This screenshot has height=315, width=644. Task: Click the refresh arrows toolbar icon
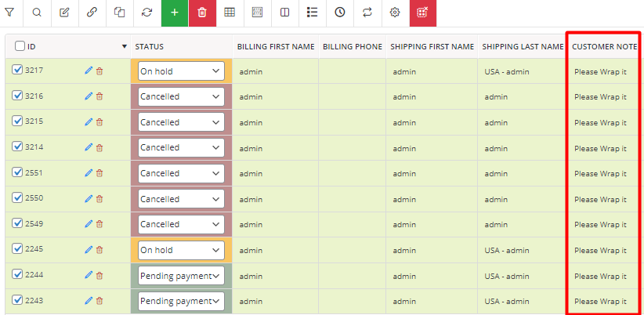(x=147, y=13)
